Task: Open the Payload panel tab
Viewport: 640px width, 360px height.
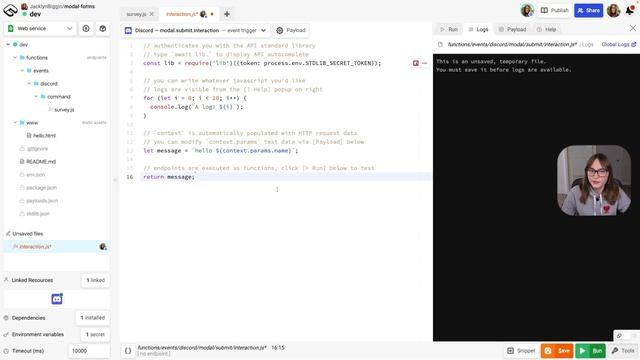Action: tap(512, 29)
